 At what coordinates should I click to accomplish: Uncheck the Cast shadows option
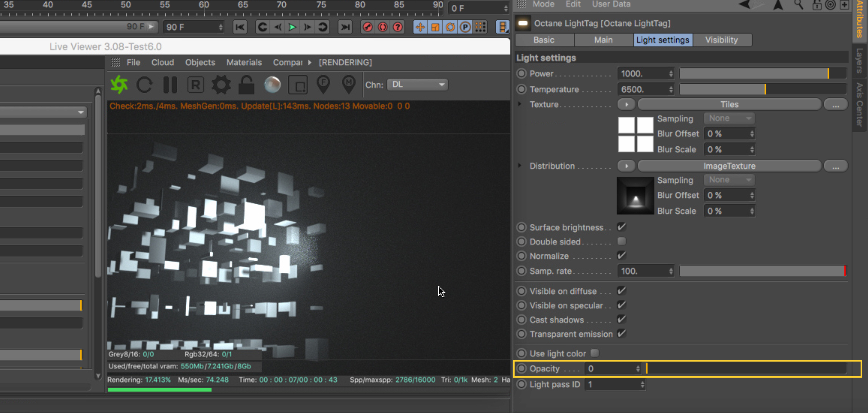click(x=621, y=319)
